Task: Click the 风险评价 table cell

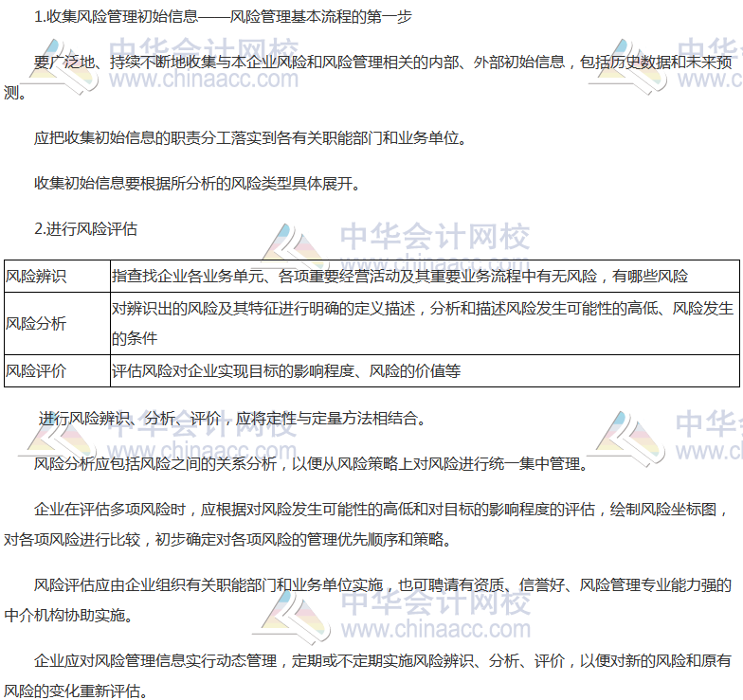Action: tap(57, 371)
